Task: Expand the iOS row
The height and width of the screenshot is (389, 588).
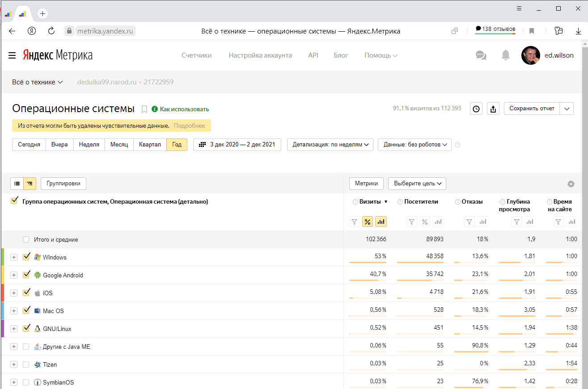Action: click(x=14, y=293)
